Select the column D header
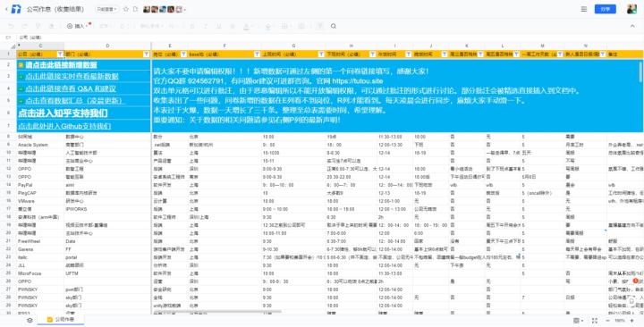Image resolution: width=644 pixels, height=327 pixels. pos(107,46)
